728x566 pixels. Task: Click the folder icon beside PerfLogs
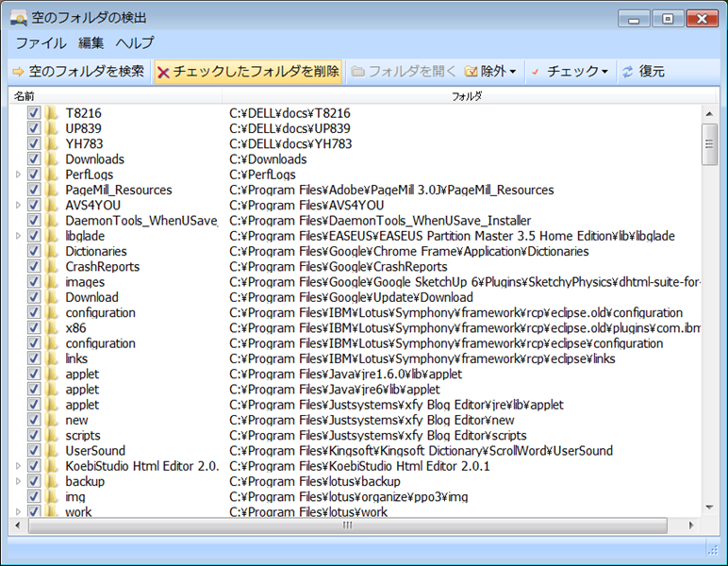52,175
